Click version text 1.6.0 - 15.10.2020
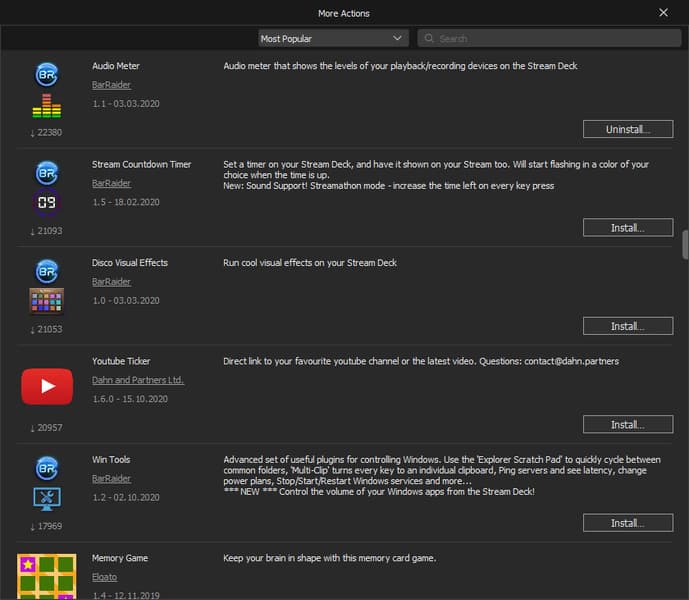689x600 pixels. (130, 399)
